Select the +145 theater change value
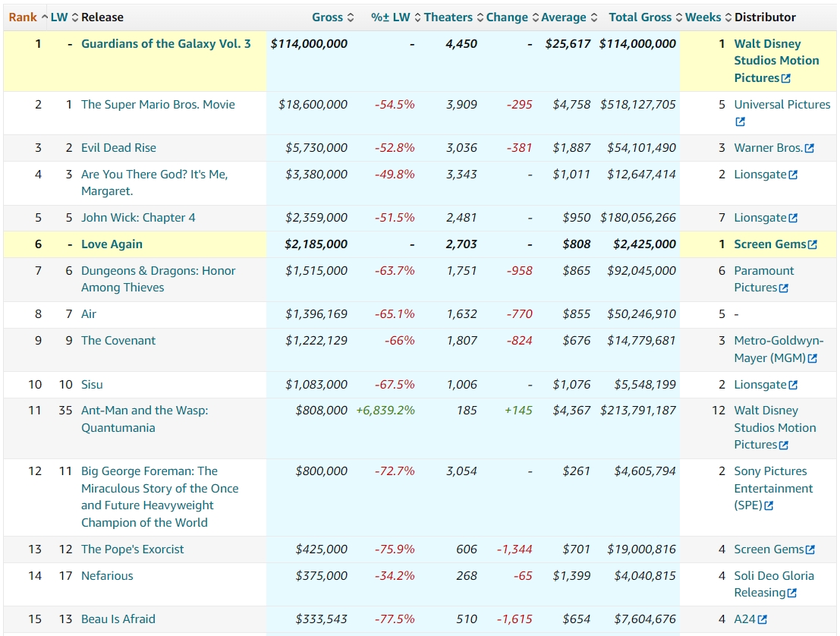 click(518, 411)
